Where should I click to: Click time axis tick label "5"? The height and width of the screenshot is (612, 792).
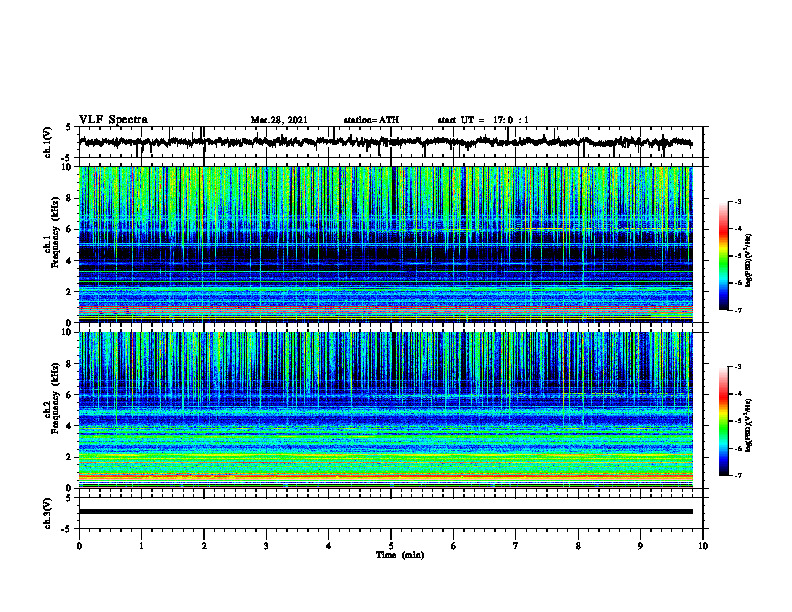pyautogui.click(x=391, y=546)
